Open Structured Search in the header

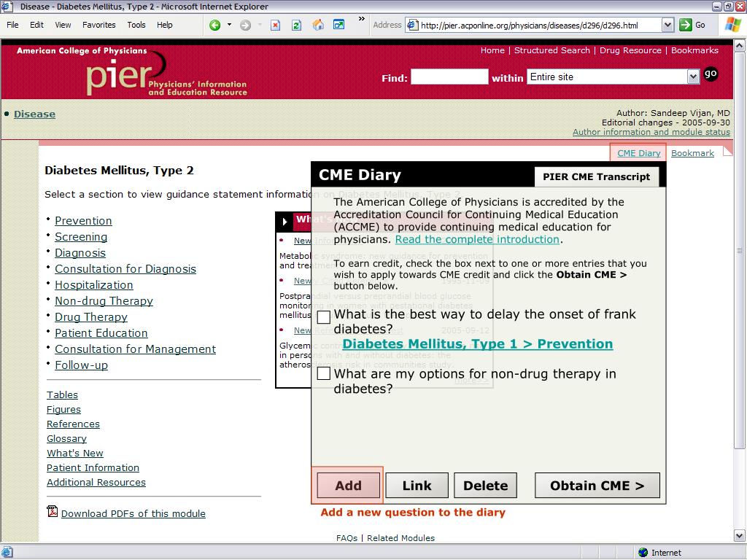552,50
